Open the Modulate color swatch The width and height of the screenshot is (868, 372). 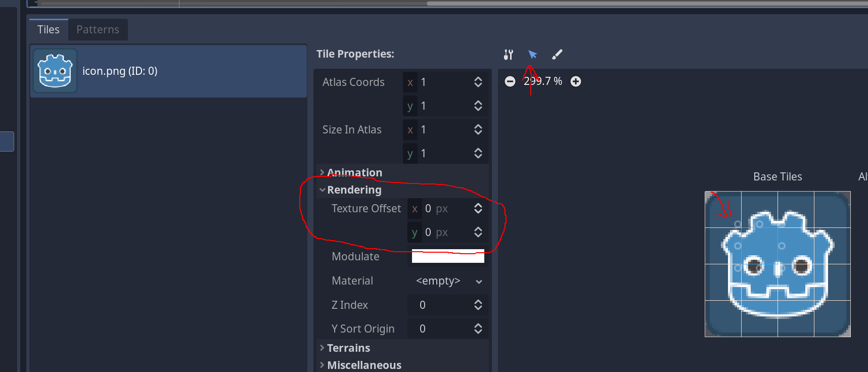(x=447, y=256)
